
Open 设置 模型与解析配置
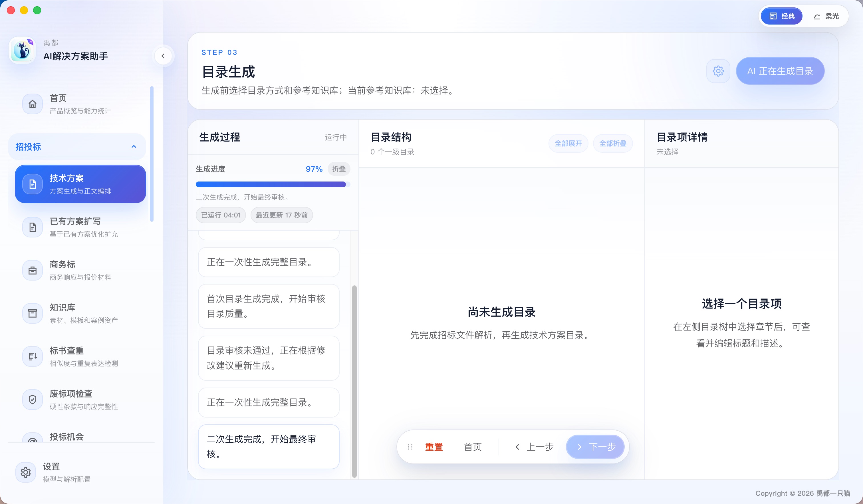tap(80, 473)
